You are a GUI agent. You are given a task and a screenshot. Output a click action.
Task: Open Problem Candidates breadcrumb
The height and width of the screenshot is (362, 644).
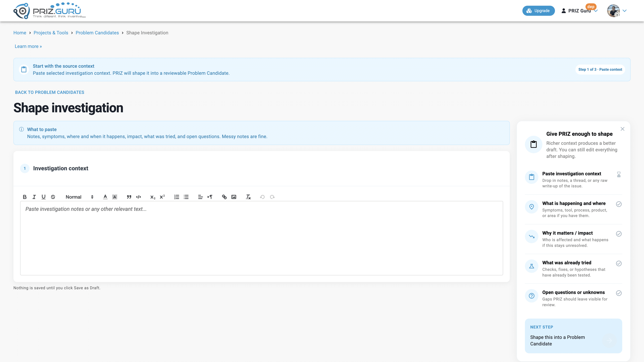click(x=97, y=33)
